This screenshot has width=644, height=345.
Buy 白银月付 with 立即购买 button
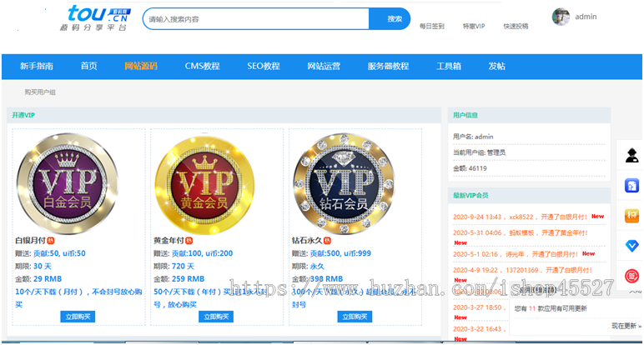pos(78,317)
